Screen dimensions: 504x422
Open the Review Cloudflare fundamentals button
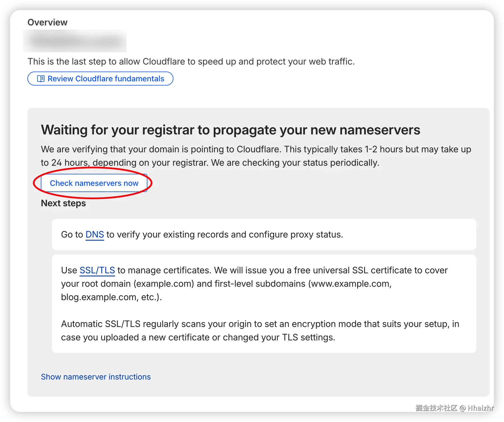pos(100,79)
